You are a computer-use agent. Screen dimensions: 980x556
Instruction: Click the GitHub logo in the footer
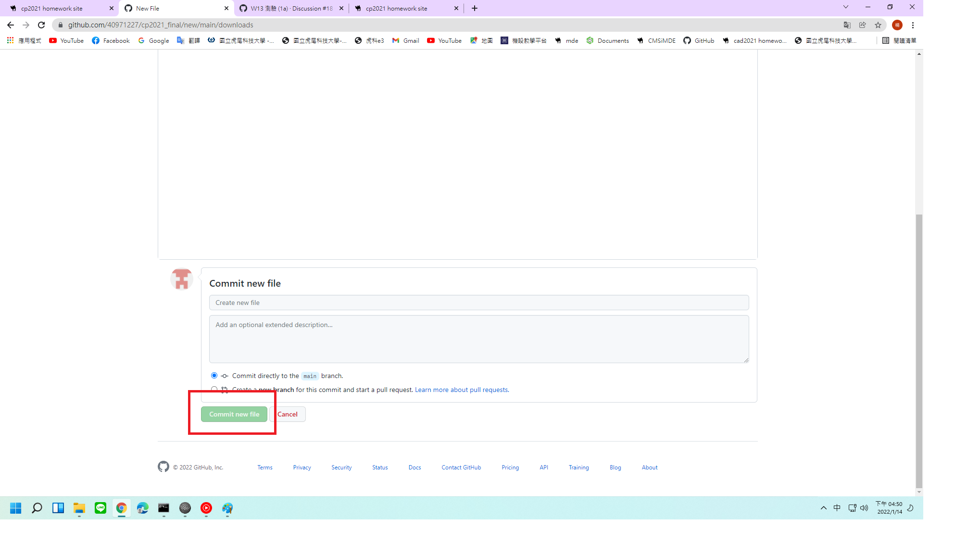click(x=163, y=467)
